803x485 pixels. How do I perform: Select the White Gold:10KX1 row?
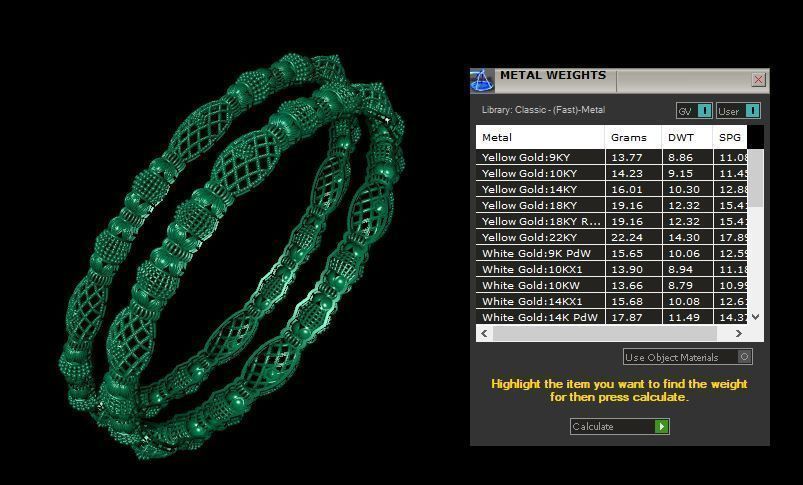(x=611, y=269)
